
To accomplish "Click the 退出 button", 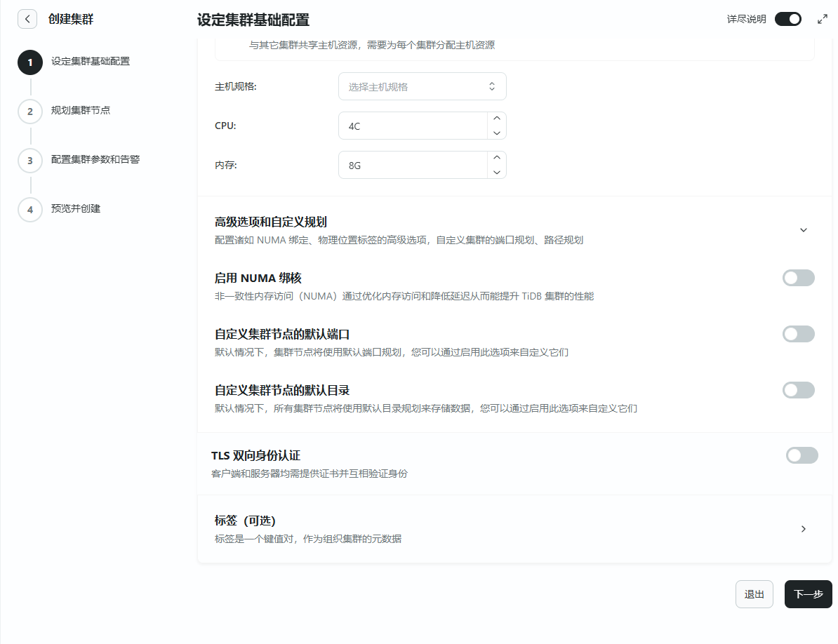I will point(754,594).
